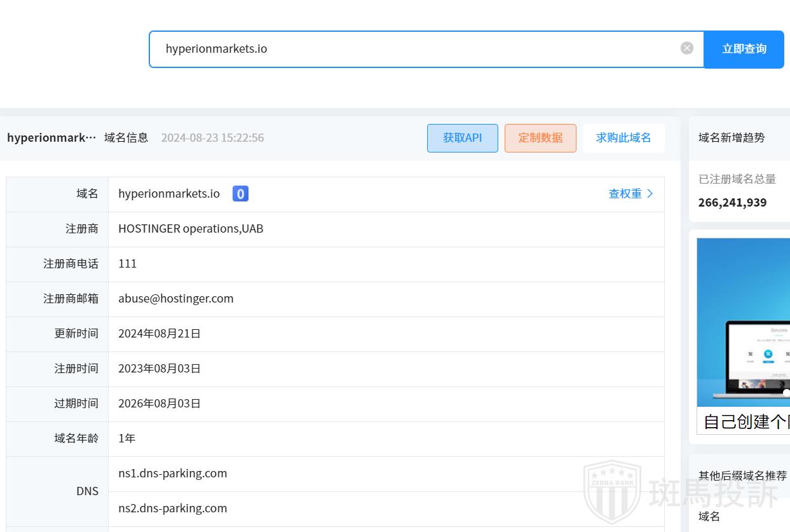The width and height of the screenshot is (790, 532).
Task: Select the HOSTINGER operations,UAB registrar value
Action: [191, 229]
